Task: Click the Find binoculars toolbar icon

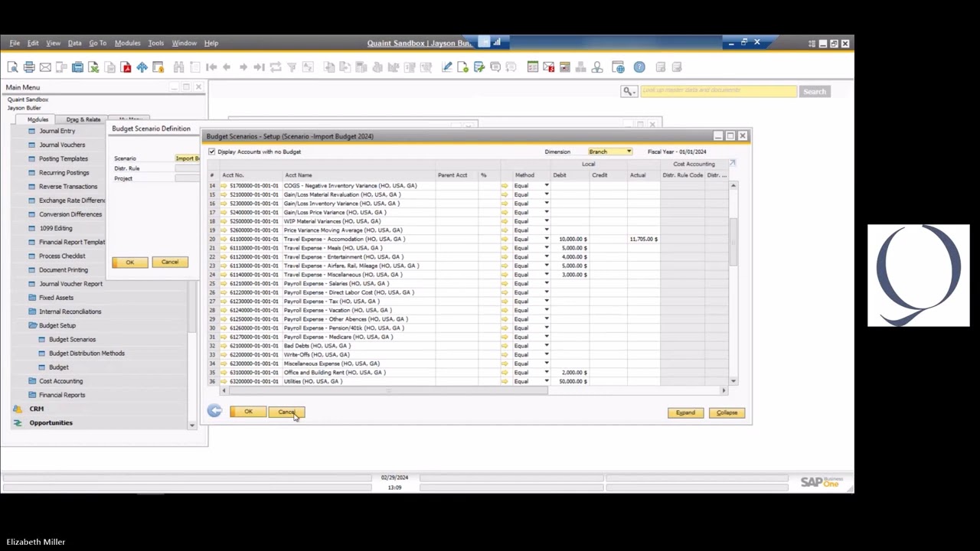Action: click(x=178, y=67)
